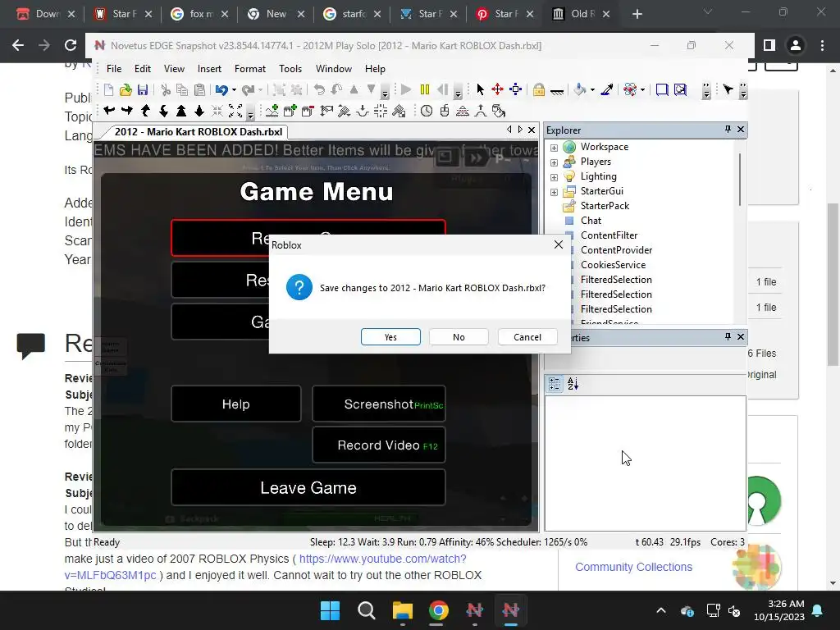Screen dimensions: 840x630
Task: Toggle pin on the Explorer panel
Action: click(x=728, y=129)
